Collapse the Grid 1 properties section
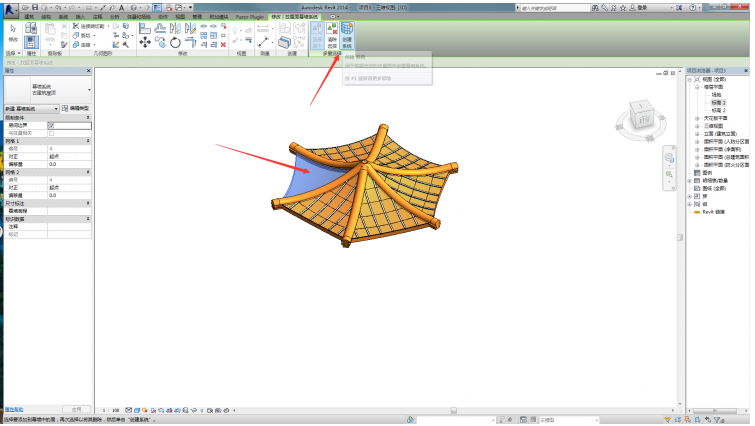The height and width of the screenshot is (426, 755). click(x=88, y=141)
